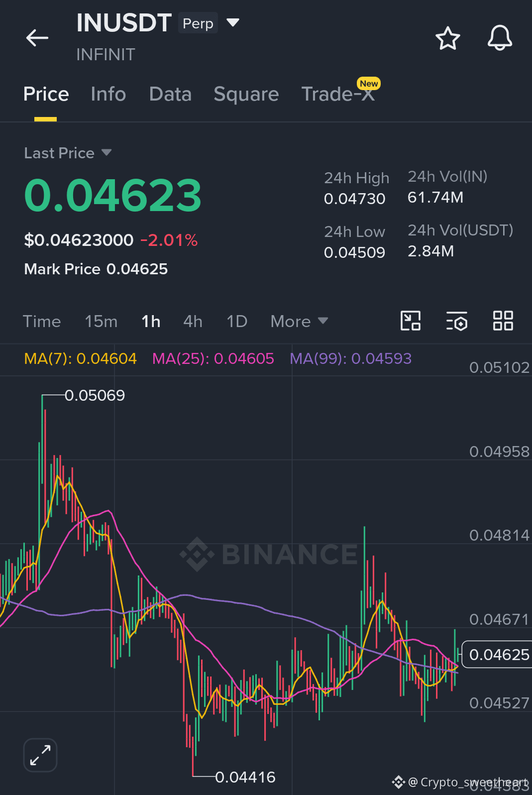The height and width of the screenshot is (795, 532).
Task: Tap the MA(99): 0.04593 indicator label
Action: coord(351,358)
